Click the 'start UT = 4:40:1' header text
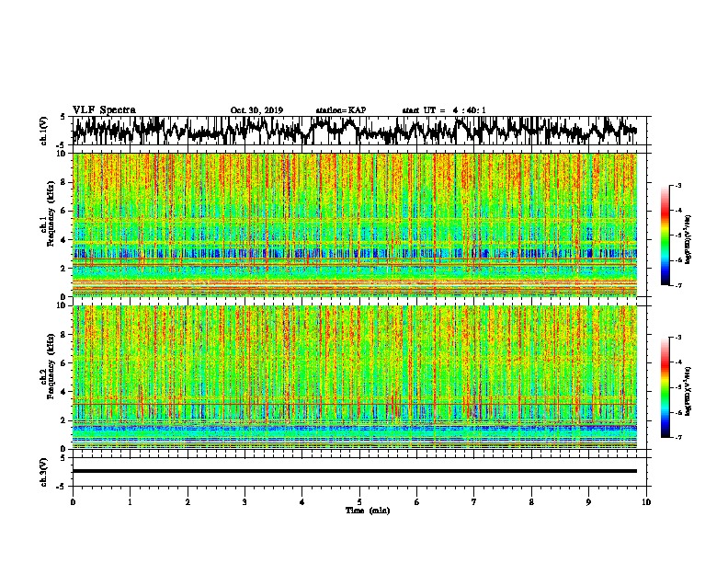This screenshot has width=728, height=563. click(444, 110)
